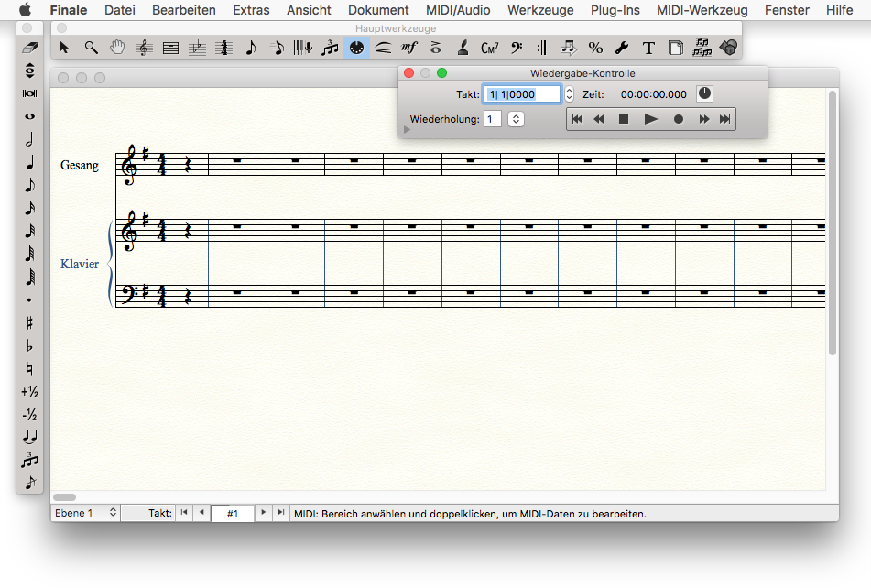Select the Repeat barline tool
The image size is (871, 588).
pyautogui.click(x=542, y=49)
